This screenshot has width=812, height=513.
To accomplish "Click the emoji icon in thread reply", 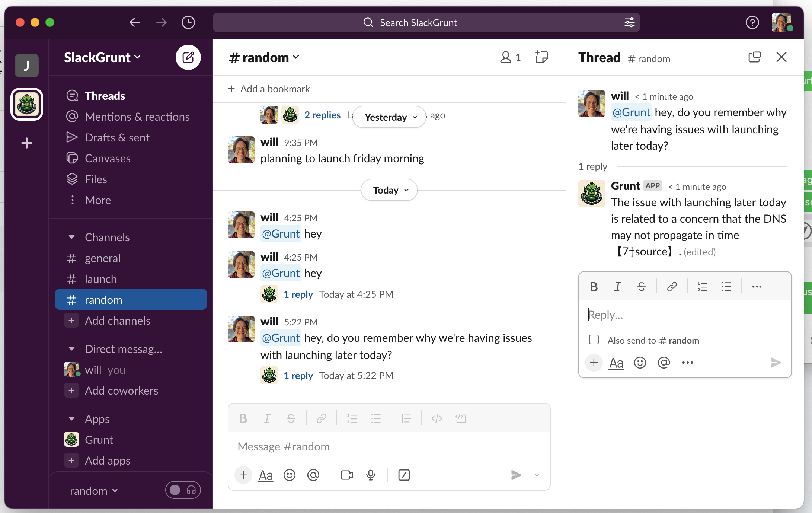I will [640, 363].
